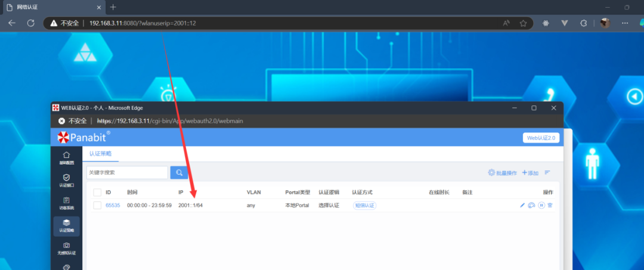644x270 pixels.
Task: Pause policy 65535 with the pause icon
Action: coord(541,205)
